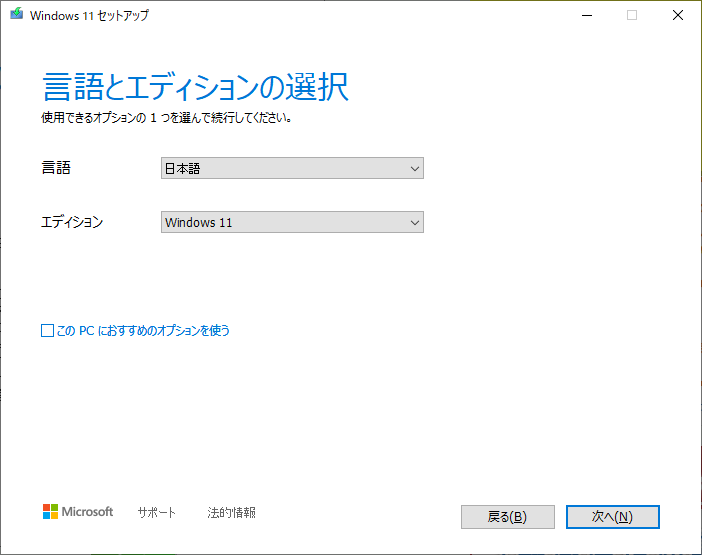The height and width of the screenshot is (555, 702).
Task: Click the Windows 11 setup title icon
Action: (x=17, y=14)
